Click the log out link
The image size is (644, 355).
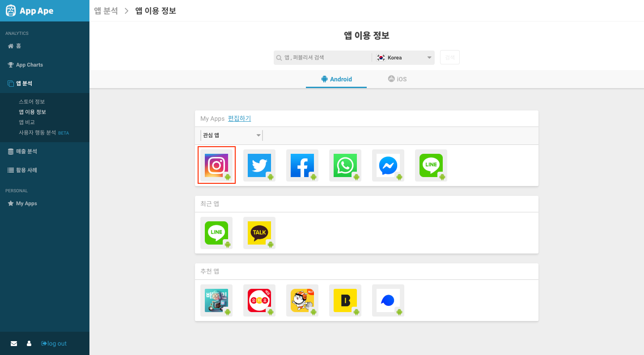(x=54, y=343)
